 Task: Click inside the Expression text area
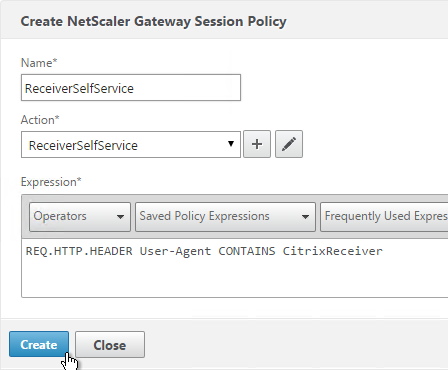(235, 268)
